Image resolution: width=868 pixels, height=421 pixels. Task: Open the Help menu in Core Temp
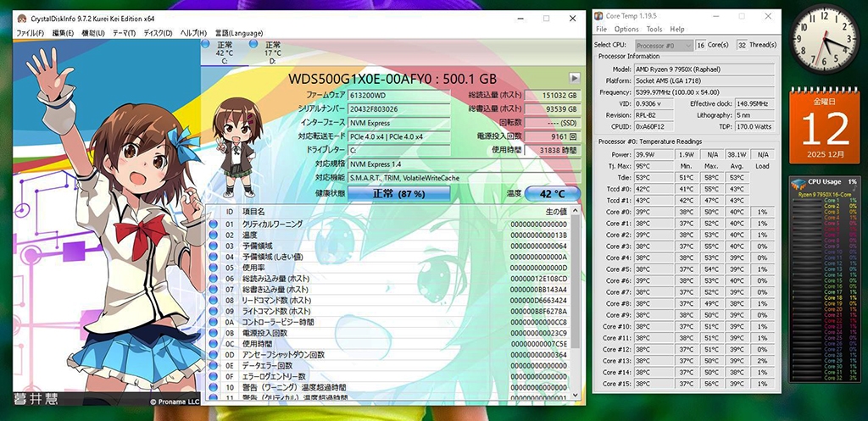(x=677, y=29)
